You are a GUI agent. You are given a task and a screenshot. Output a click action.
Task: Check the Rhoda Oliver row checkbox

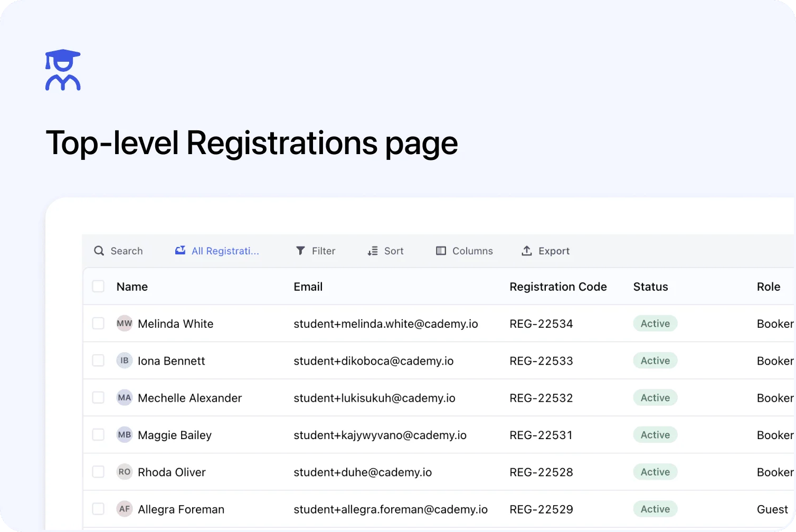tap(98, 472)
